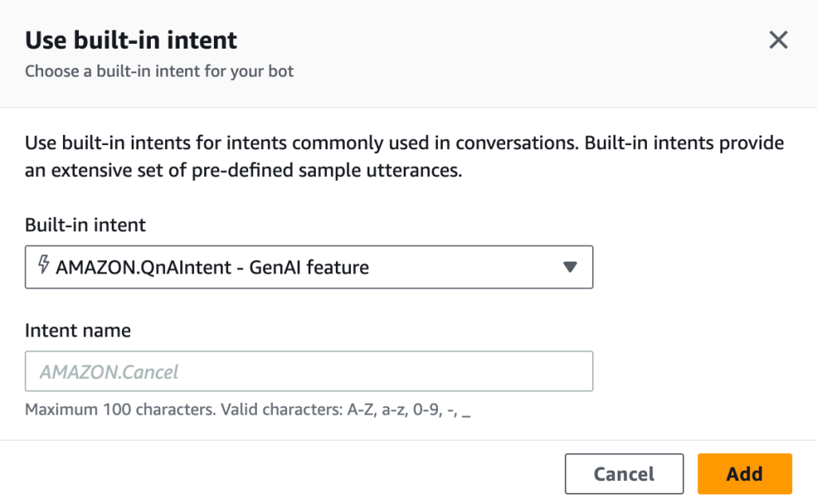817x504 pixels.
Task: Click the built-in intents description paragraph
Action: point(404,144)
